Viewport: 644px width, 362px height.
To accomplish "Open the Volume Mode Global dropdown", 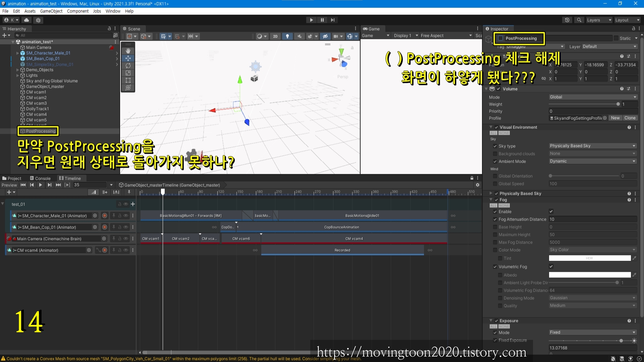I will click(x=593, y=97).
